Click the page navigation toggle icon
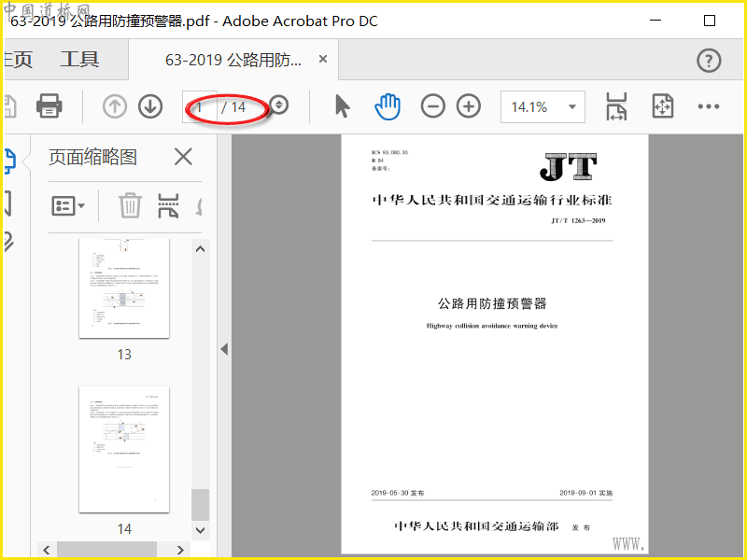The height and width of the screenshot is (560, 747). [x=278, y=105]
